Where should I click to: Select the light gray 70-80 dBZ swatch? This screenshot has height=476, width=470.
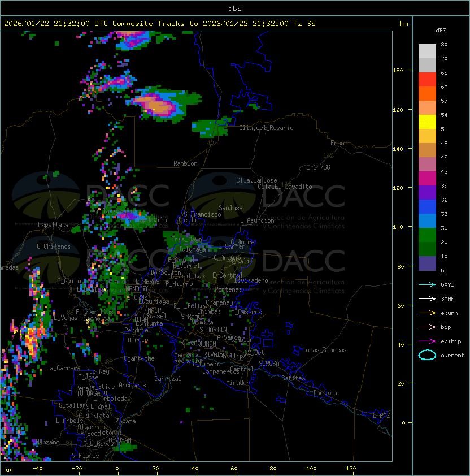pyautogui.click(x=427, y=51)
